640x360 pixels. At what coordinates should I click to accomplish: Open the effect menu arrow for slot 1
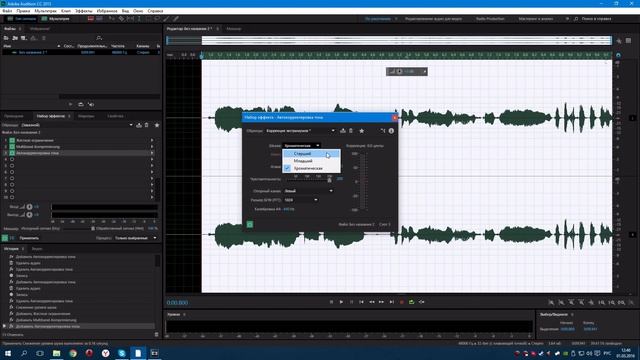(152, 140)
